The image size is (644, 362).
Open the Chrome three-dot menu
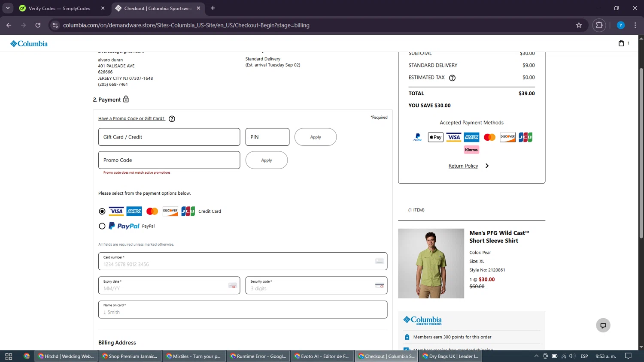[x=635, y=25]
